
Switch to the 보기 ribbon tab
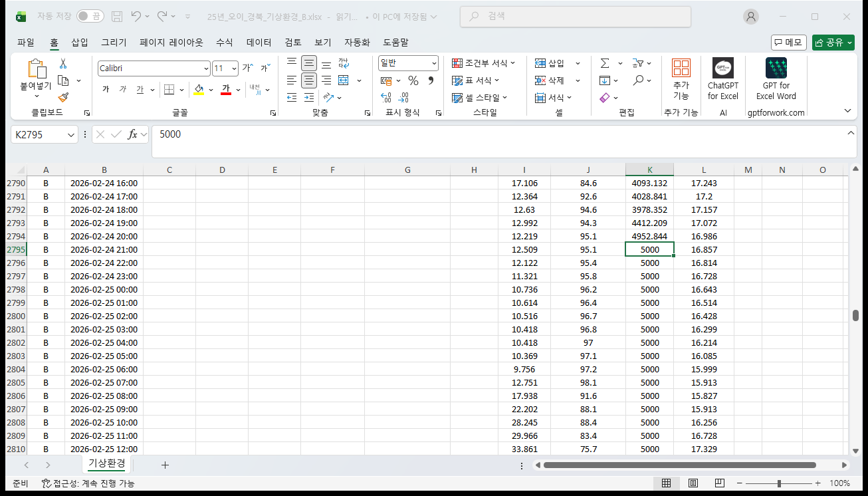pyautogui.click(x=323, y=42)
